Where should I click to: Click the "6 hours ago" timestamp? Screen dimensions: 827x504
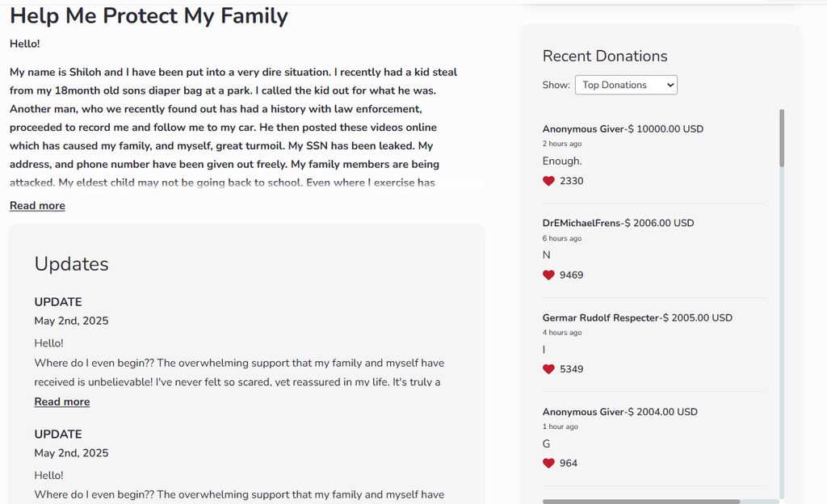562,238
